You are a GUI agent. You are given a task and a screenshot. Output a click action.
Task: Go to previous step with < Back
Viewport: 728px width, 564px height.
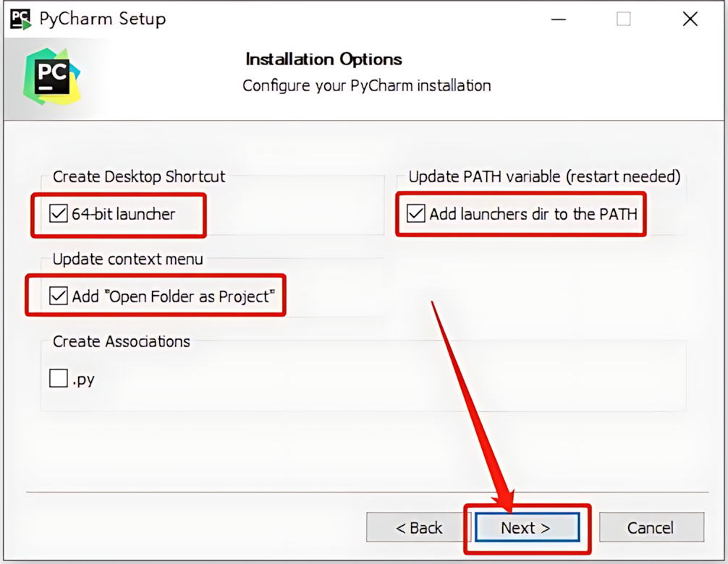(419, 527)
